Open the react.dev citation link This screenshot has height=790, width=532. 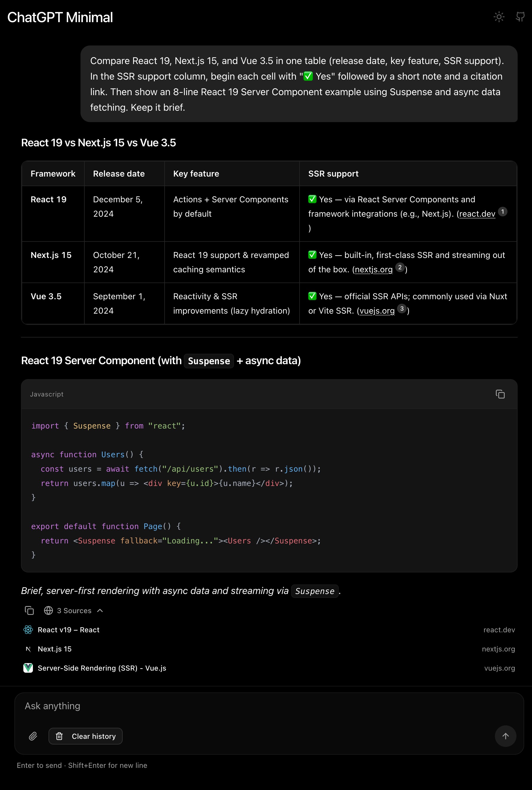[x=477, y=214]
